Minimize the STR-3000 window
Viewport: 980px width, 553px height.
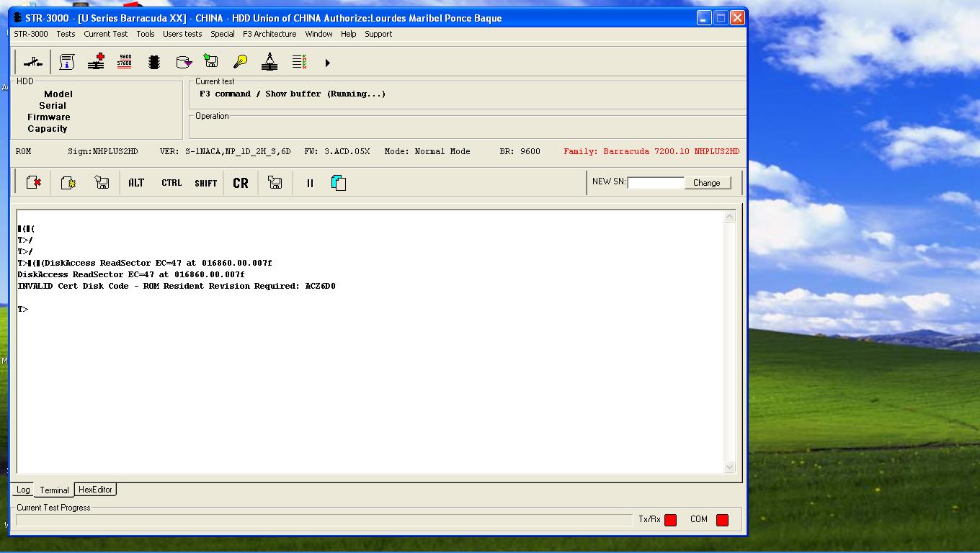click(704, 18)
